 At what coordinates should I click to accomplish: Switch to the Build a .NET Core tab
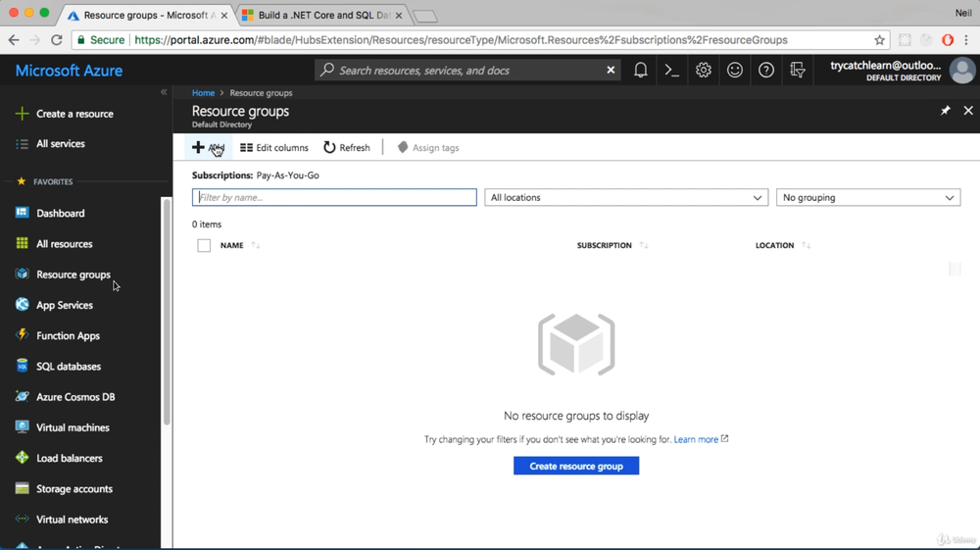[x=321, y=15]
